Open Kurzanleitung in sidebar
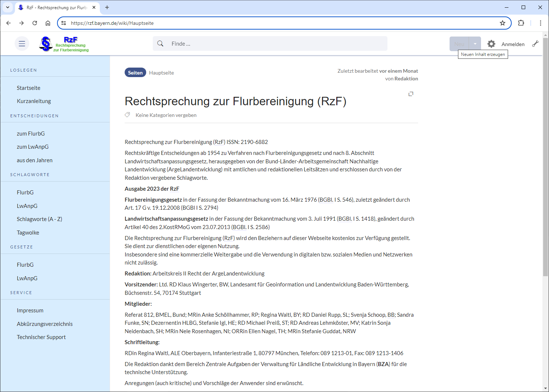549x392 pixels. (34, 101)
